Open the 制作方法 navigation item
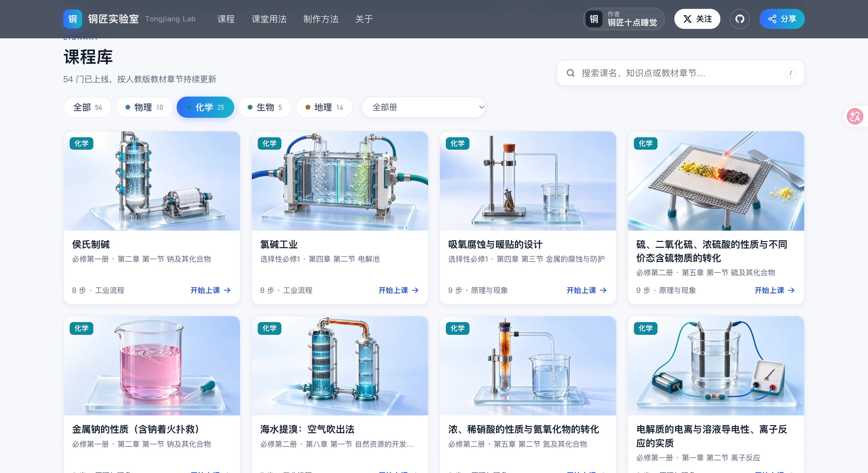Image resolution: width=868 pixels, height=473 pixels. pyautogui.click(x=321, y=19)
